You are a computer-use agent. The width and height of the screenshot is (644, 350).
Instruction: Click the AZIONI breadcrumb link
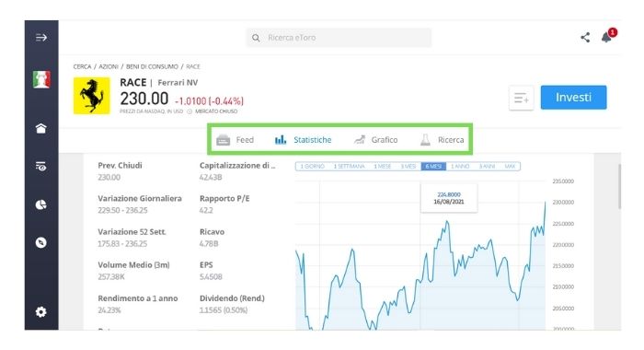(x=109, y=66)
